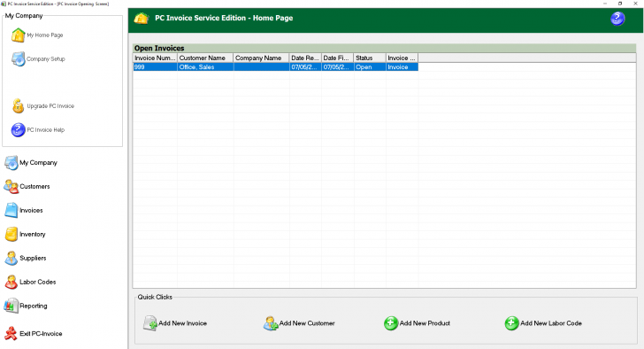Click the My Company monitor icon

click(x=11, y=163)
